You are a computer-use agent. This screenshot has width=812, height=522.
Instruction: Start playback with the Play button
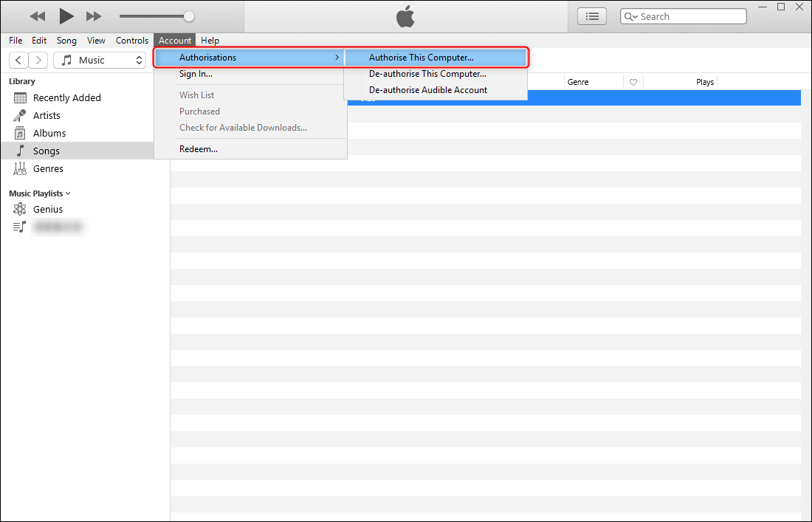66,16
